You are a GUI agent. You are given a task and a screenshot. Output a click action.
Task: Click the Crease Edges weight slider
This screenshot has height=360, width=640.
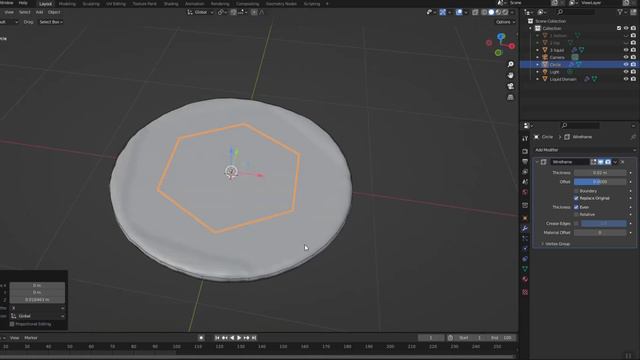pos(603,224)
